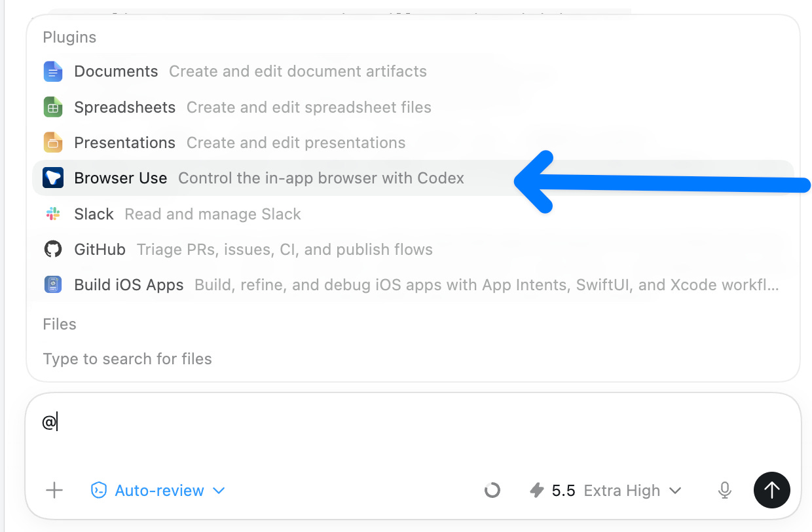Click the Presentations plugin icon

53,142
